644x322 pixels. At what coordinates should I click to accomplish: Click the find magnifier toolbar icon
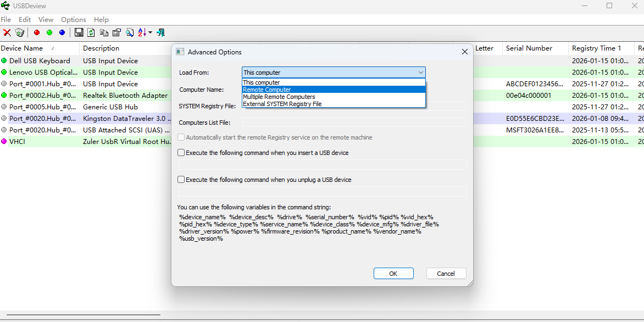pos(130,33)
